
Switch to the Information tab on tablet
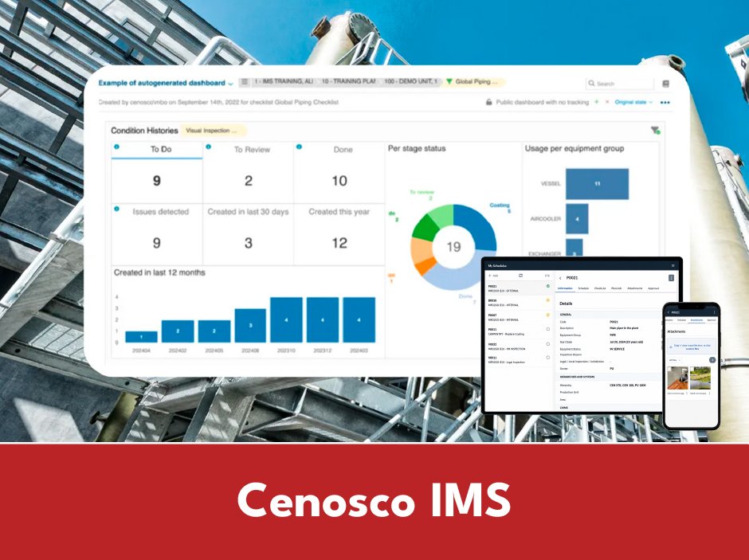[x=565, y=288]
